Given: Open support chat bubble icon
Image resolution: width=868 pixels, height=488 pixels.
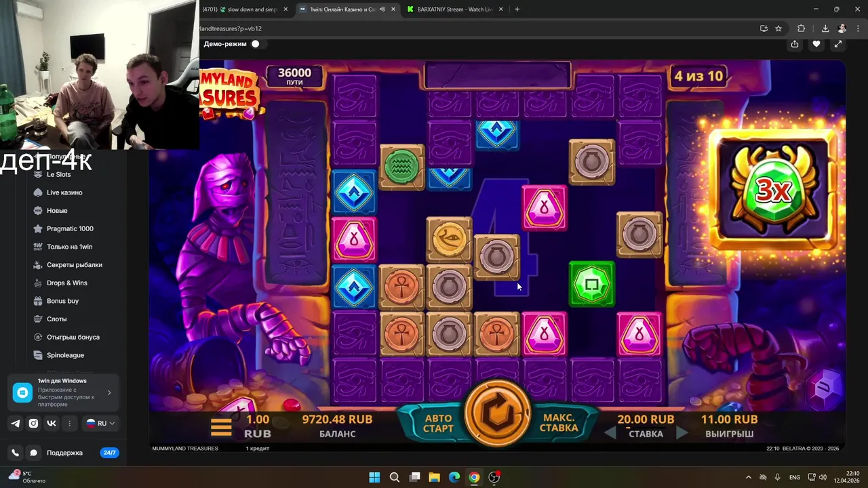Looking at the screenshot, I should tap(33, 453).
